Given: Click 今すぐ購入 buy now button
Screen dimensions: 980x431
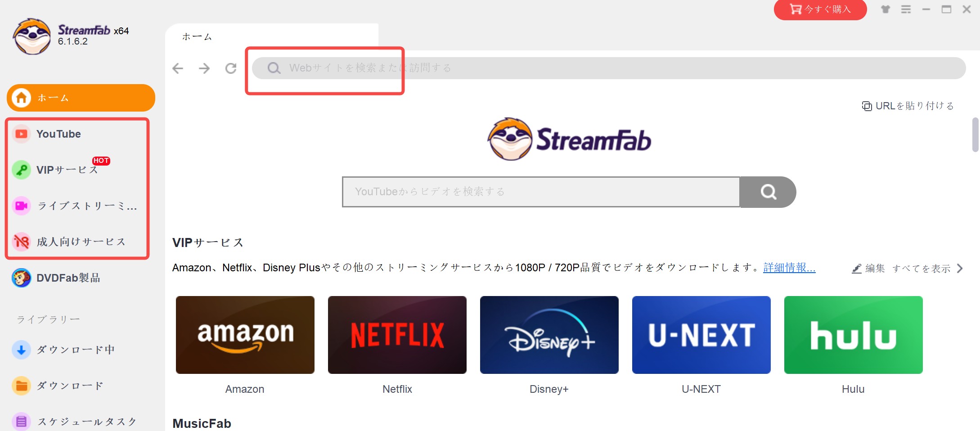Looking at the screenshot, I should tap(820, 9).
